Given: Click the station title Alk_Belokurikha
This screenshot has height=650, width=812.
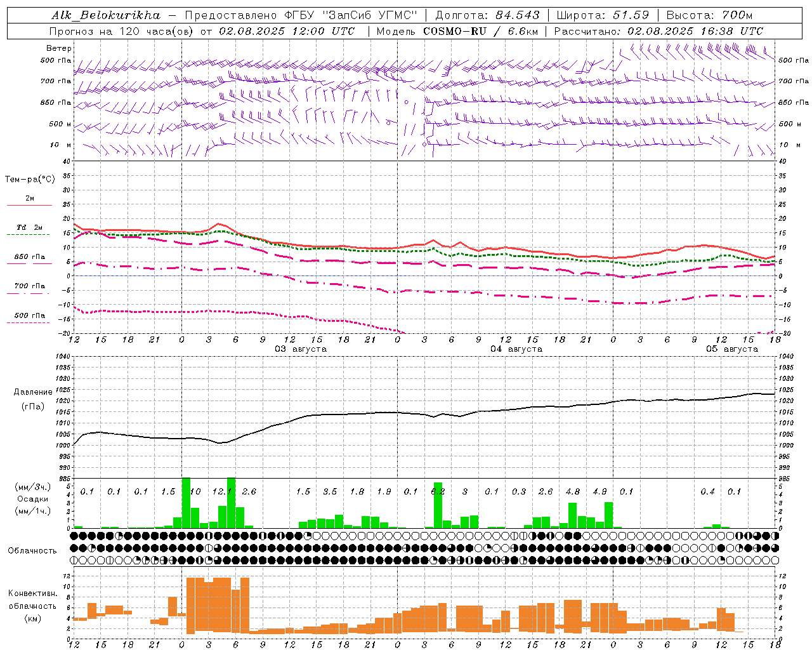Looking at the screenshot, I should coord(106,15).
